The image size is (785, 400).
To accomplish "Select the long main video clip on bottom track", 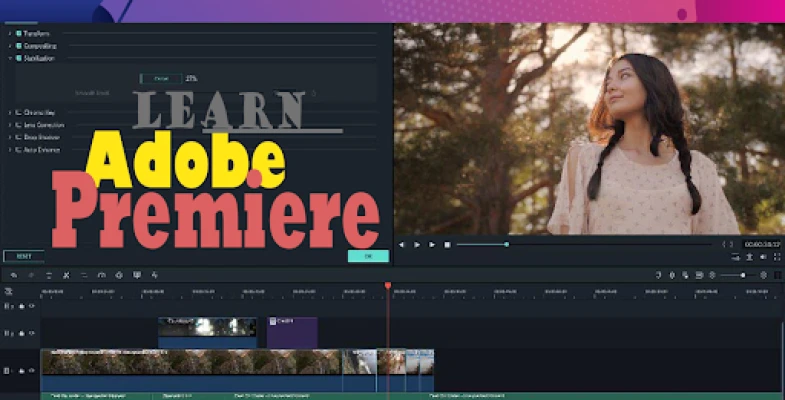I will (191, 370).
